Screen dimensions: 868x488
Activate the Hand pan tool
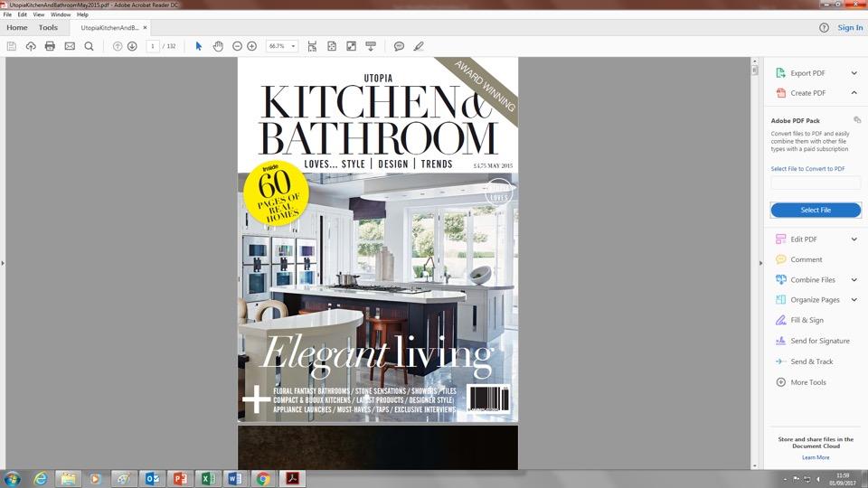[218, 46]
